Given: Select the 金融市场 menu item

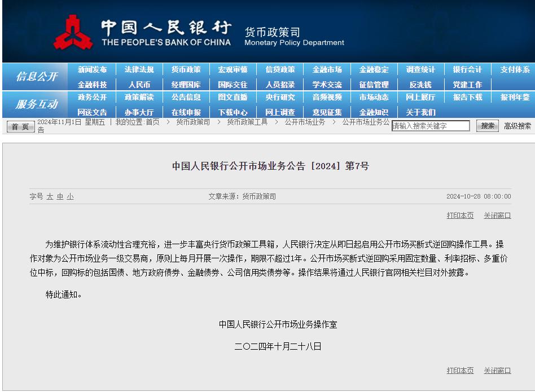Looking at the screenshot, I should coord(327,70).
